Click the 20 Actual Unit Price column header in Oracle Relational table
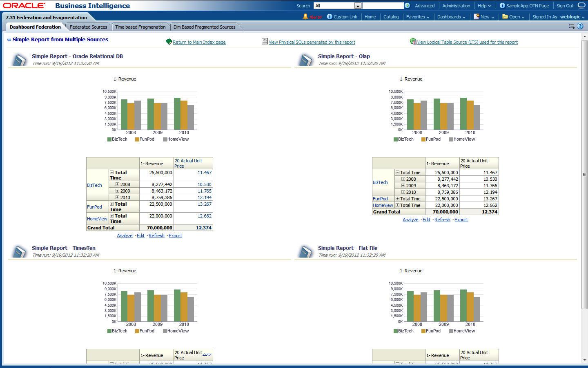Screen dimensions: 588x368 [193, 163]
